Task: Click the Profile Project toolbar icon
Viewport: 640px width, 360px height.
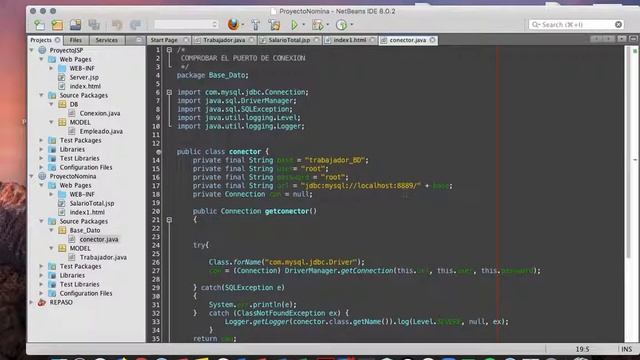Action: (341, 25)
